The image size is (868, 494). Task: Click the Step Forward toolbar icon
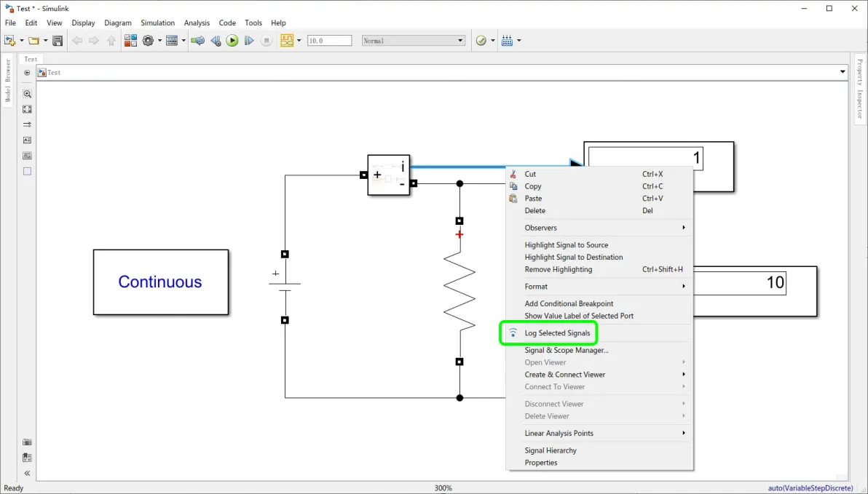[x=249, y=41]
